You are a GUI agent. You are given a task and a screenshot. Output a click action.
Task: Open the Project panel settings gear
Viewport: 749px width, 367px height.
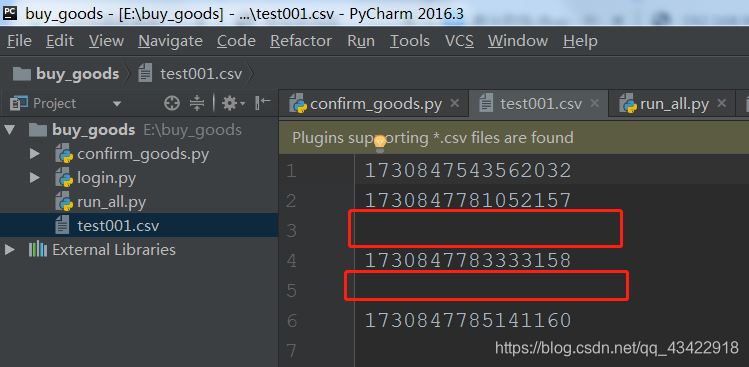pyautogui.click(x=233, y=103)
